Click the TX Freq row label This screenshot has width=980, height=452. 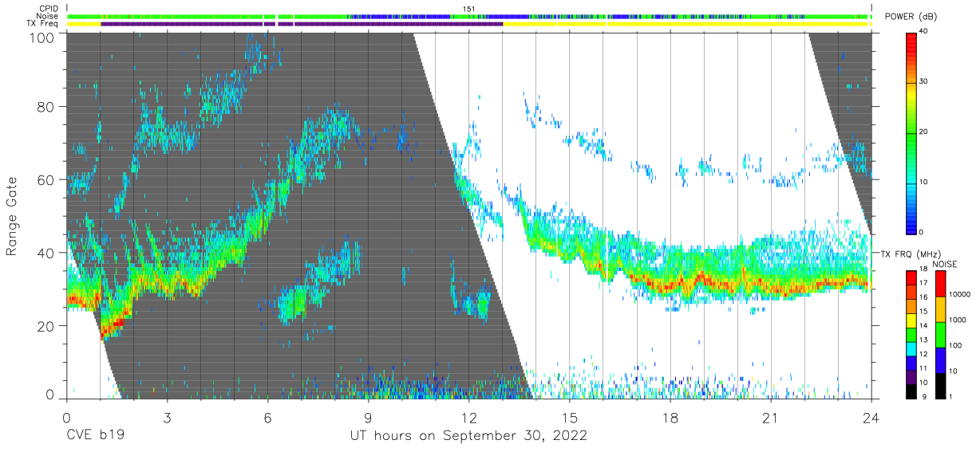pyautogui.click(x=43, y=24)
